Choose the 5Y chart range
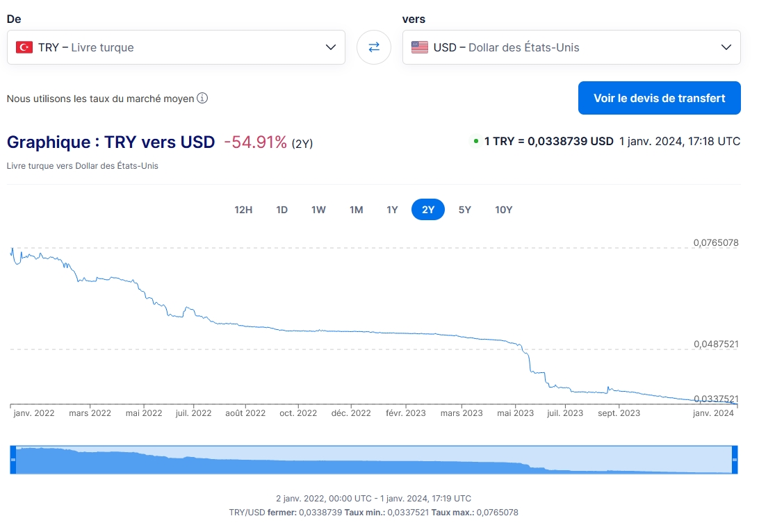This screenshot has width=759, height=532. (464, 210)
